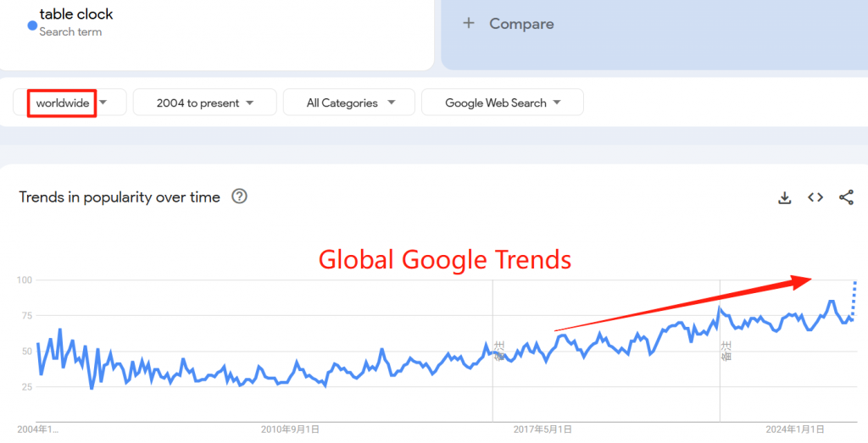Click the second note marker on the chart
The image size is (868, 443).
coord(726,352)
